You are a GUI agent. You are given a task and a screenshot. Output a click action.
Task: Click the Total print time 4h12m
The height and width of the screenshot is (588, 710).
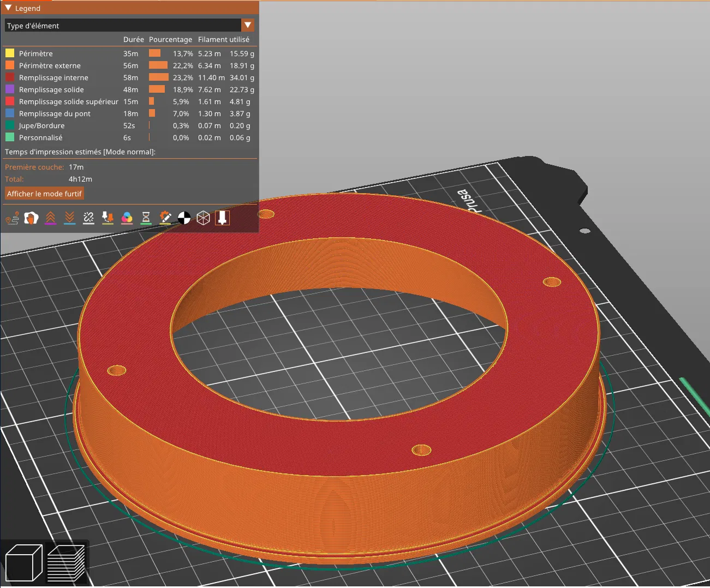80,179
